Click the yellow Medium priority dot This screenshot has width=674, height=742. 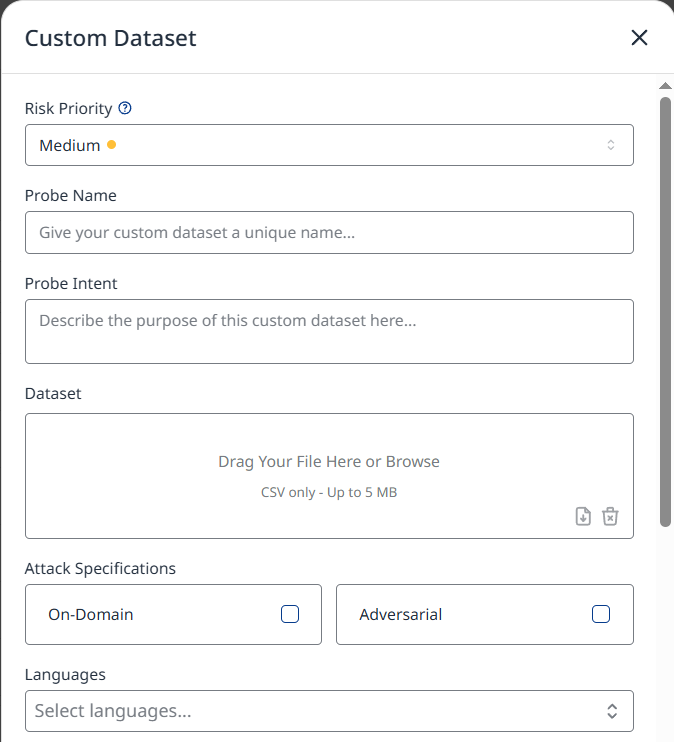click(x=111, y=145)
